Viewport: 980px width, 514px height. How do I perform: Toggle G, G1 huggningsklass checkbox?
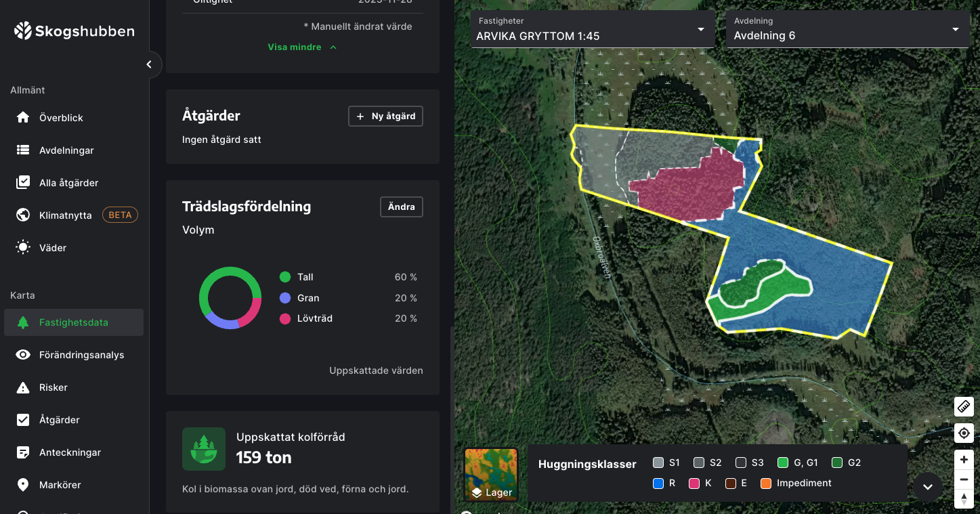tap(783, 463)
